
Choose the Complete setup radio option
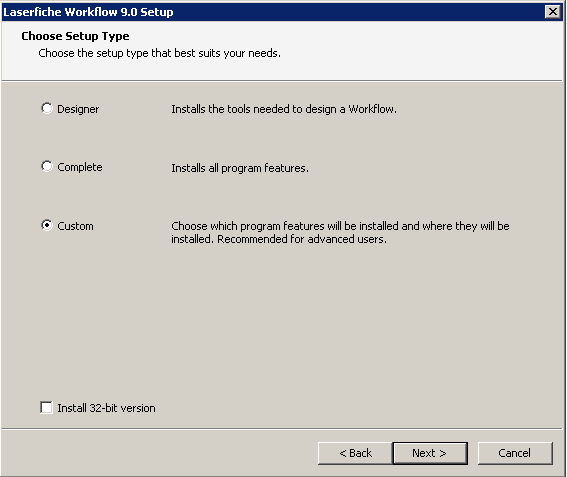(x=47, y=166)
